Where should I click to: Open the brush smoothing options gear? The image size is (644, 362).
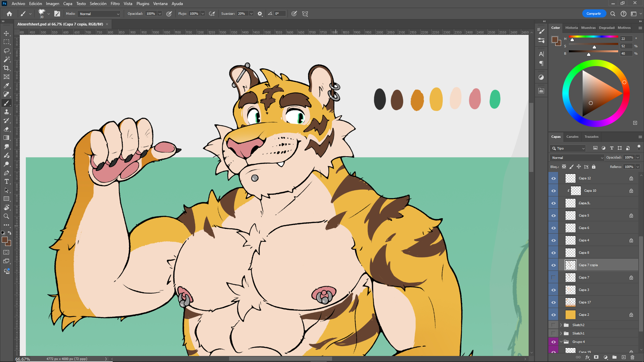260,14
